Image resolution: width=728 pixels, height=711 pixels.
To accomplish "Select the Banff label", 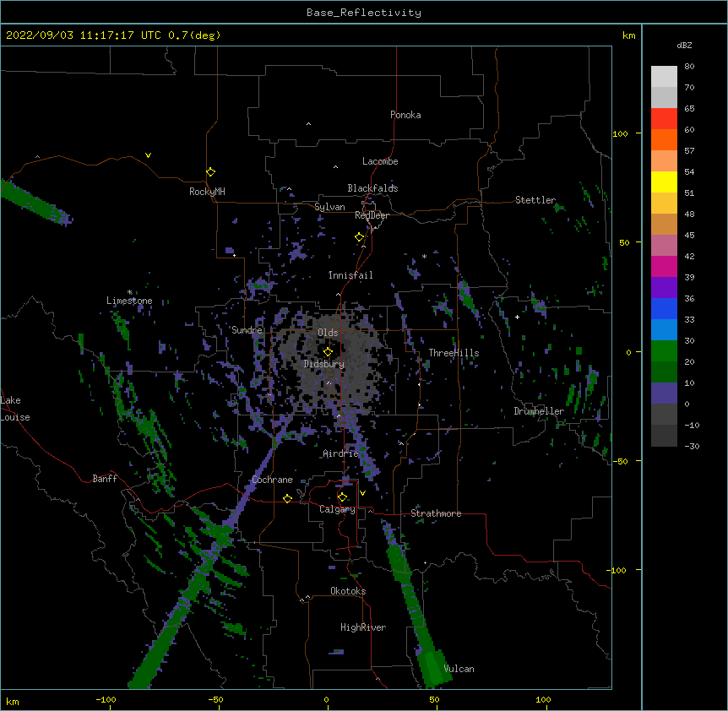I will [x=105, y=479].
